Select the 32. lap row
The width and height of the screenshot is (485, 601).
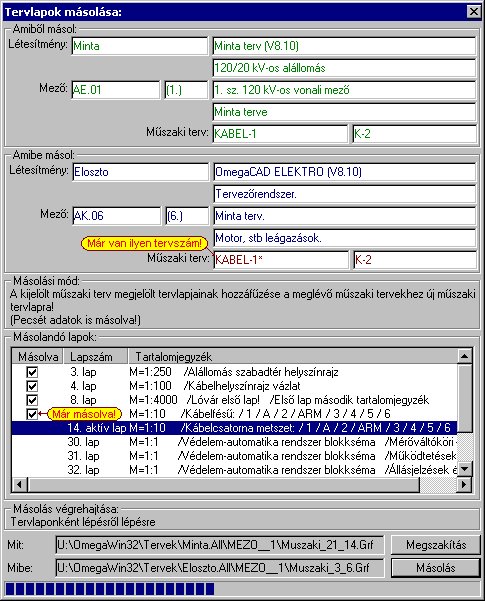coord(235,470)
